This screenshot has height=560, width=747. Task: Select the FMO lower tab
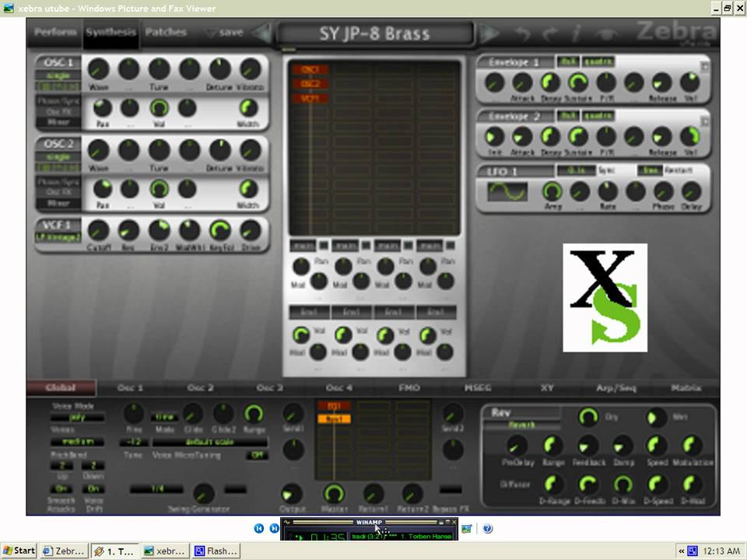(x=409, y=387)
